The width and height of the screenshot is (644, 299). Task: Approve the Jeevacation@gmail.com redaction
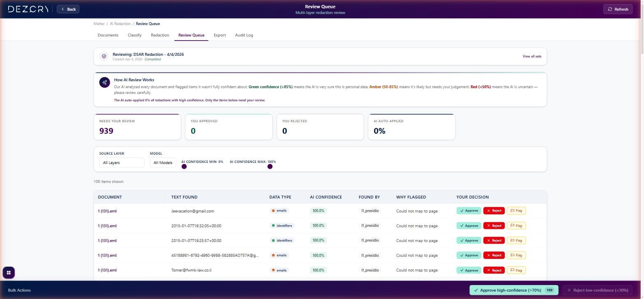point(469,211)
